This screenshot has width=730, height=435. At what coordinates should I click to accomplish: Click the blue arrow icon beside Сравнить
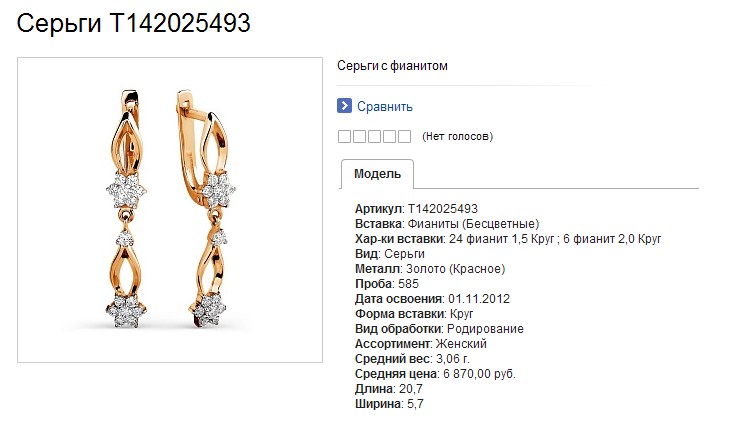pos(344,106)
